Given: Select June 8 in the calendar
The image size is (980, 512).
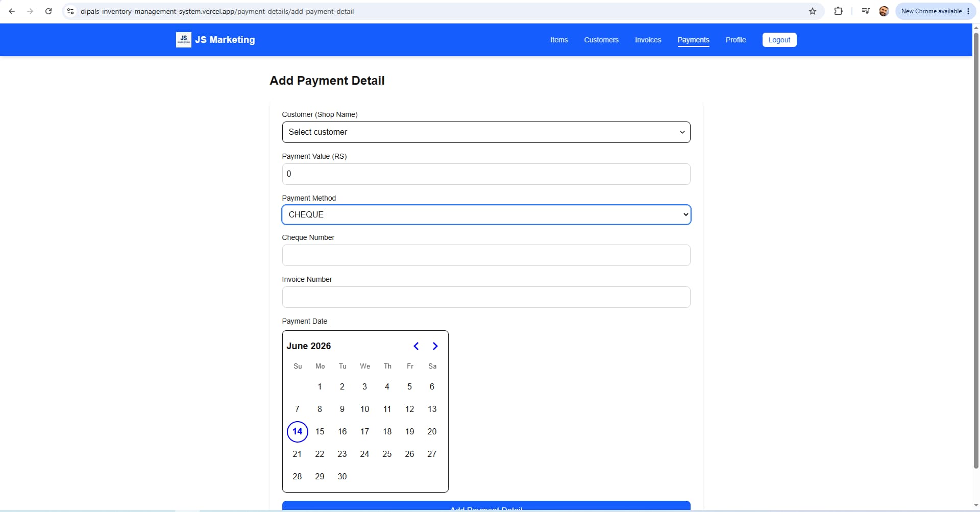Looking at the screenshot, I should tap(320, 409).
